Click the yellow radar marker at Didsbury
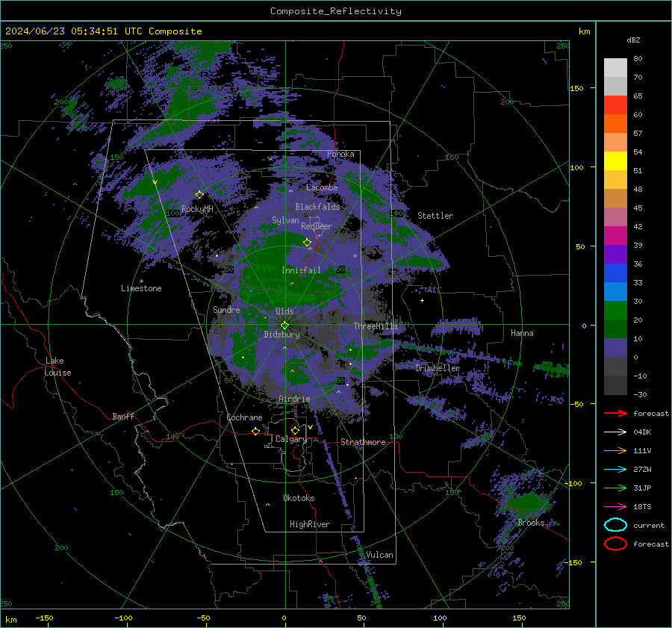 (284, 326)
